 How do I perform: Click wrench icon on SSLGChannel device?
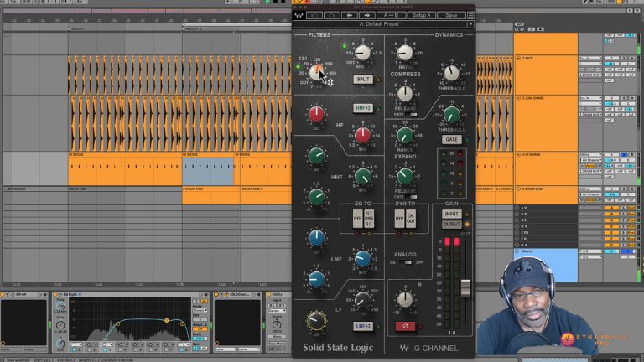click(x=226, y=295)
